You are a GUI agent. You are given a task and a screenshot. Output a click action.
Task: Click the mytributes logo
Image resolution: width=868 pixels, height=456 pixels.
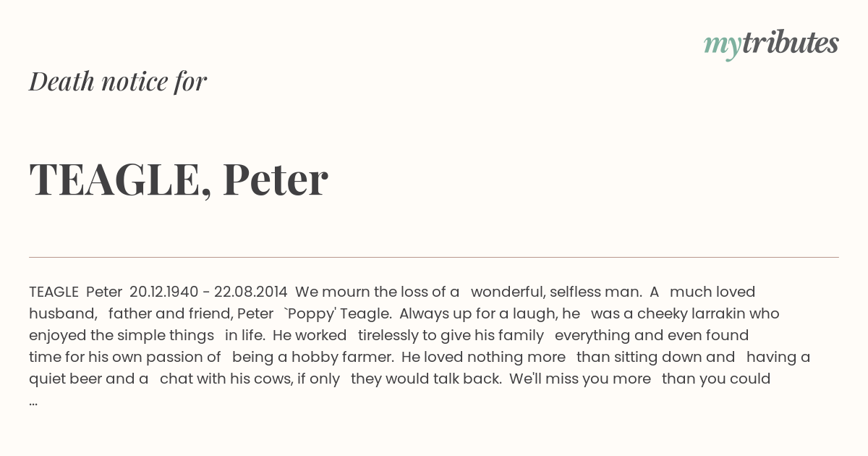click(771, 43)
